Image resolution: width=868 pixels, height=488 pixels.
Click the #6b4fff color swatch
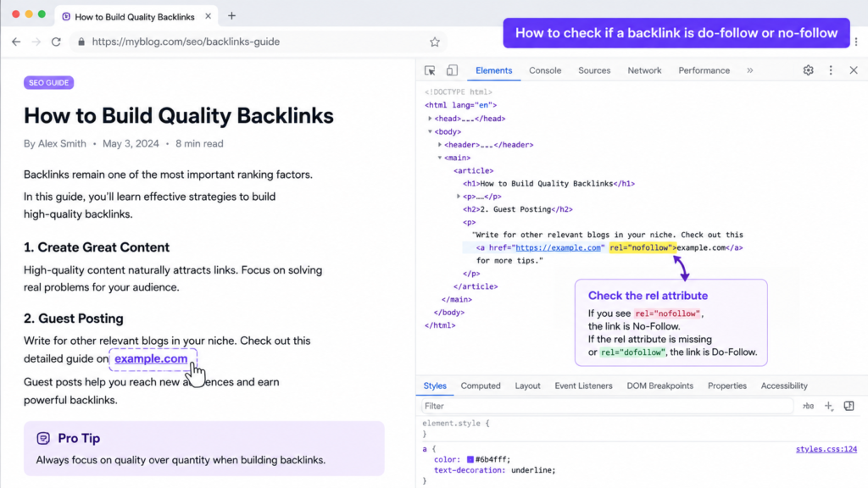point(470,459)
